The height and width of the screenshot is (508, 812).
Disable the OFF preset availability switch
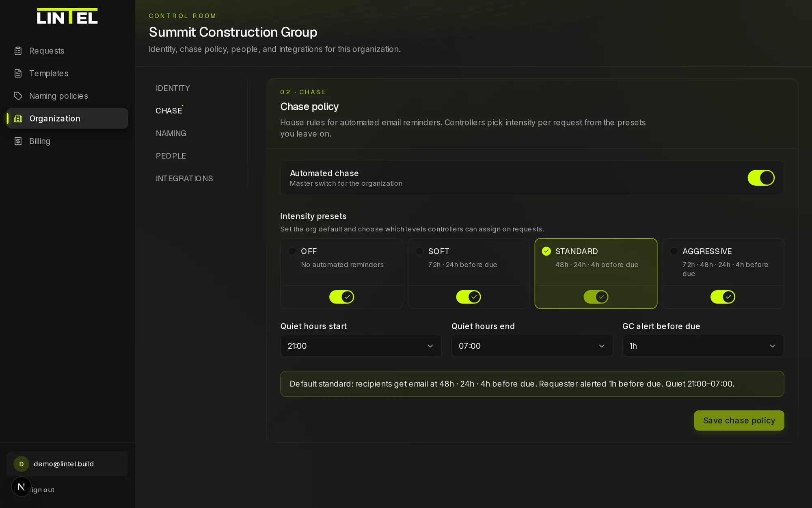(341, 297)
